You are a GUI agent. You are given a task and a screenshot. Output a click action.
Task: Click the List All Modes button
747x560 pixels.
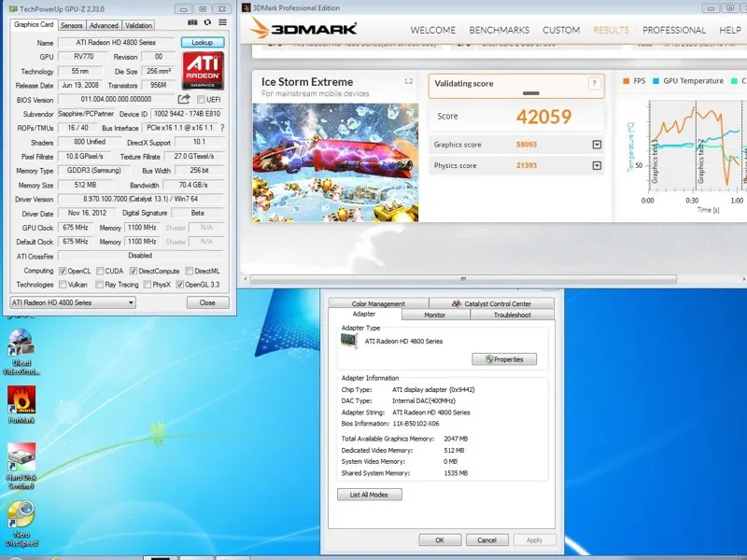pyautogui.click(x=369, y=495)
